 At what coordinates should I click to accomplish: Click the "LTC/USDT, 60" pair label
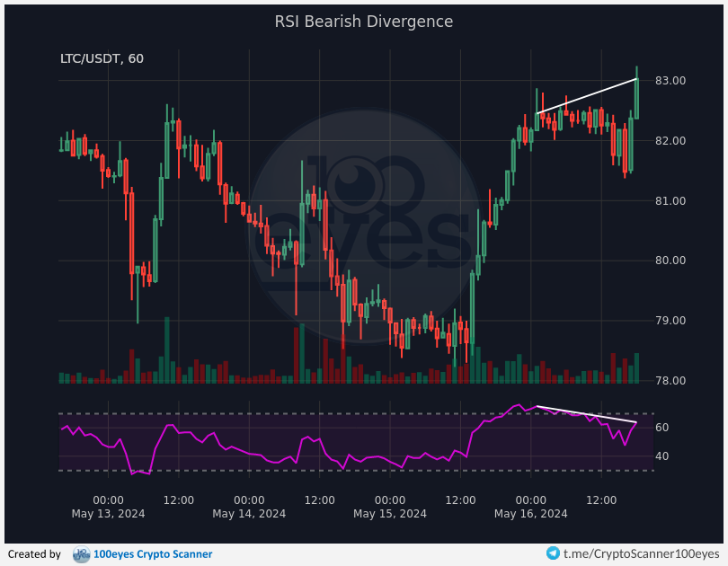pyautogui.click(x=102, y=58)
